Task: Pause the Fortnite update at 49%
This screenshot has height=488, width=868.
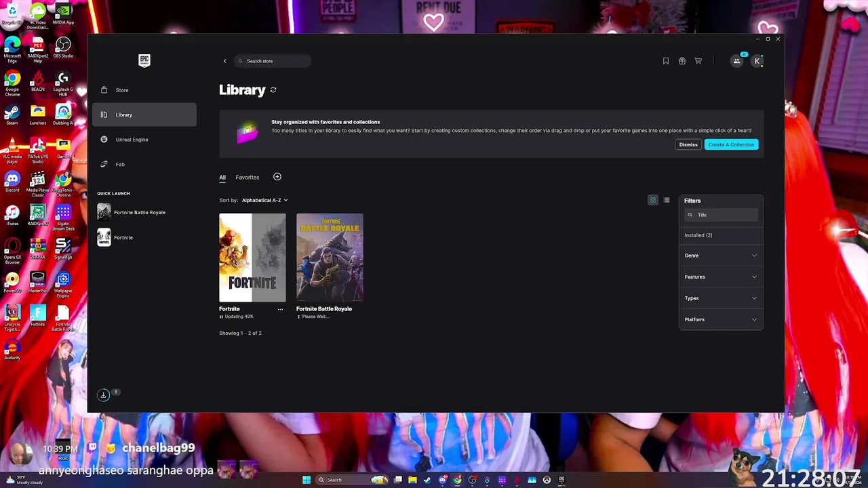Action: (221, 317)
